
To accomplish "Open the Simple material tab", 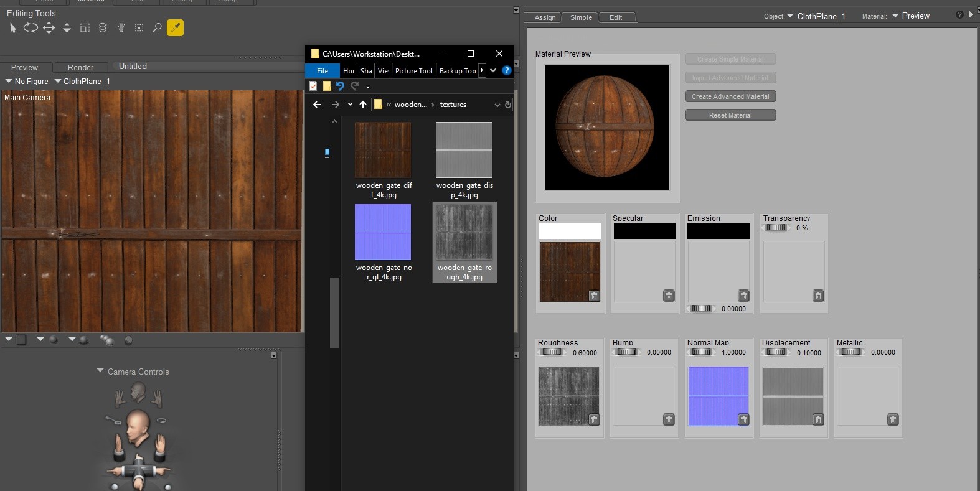I will (x=581, y=17).
